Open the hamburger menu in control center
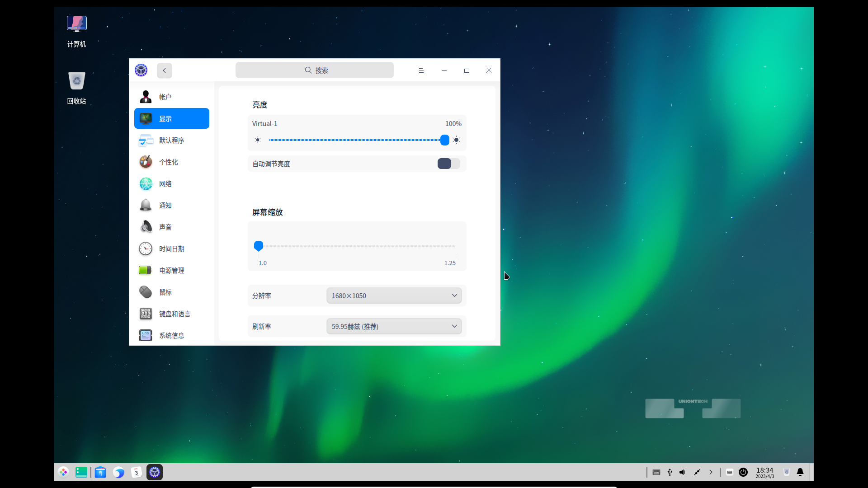Viewport: 868px width, 488px height. click(421, 70)
